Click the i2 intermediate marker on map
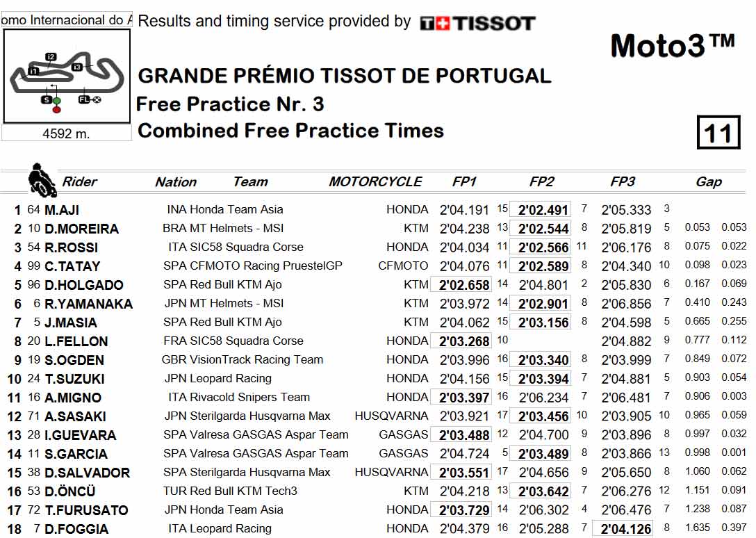The width and height of the screenshot is (756, 538). tap(51, 57)
